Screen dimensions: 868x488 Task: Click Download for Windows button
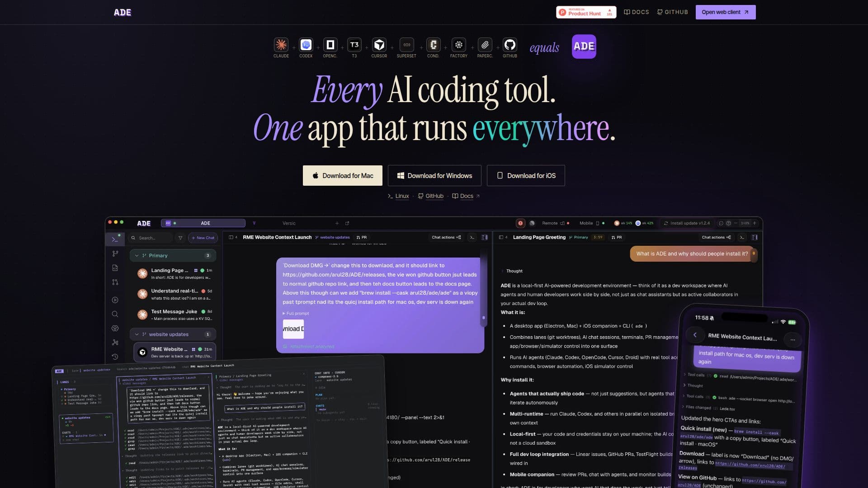[x=434, y=175]
